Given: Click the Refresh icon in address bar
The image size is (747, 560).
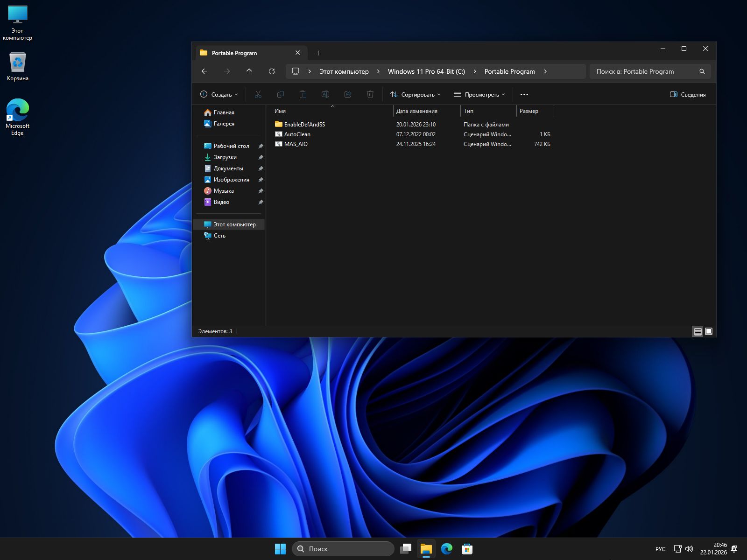Looking at the screenshot, I should (x=271, y=71).
